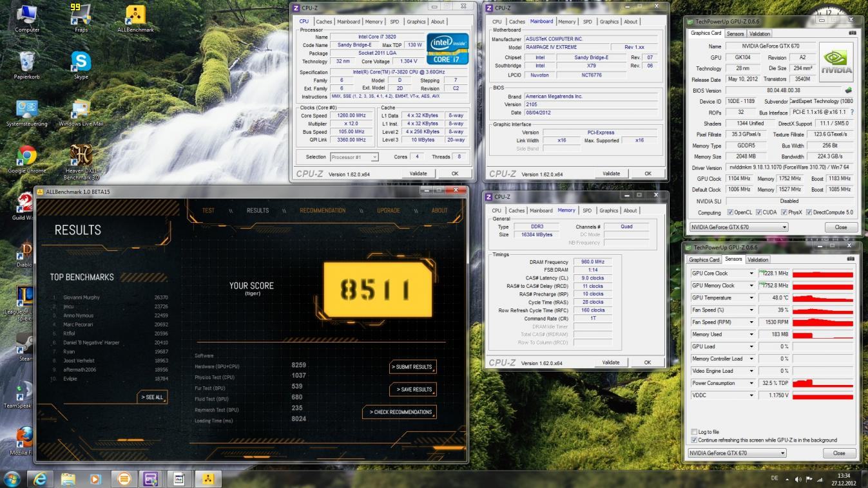Open the GPU Memory Clock sensor dropdown
This screenshot has height=488, width=868.
coord(751,285)
